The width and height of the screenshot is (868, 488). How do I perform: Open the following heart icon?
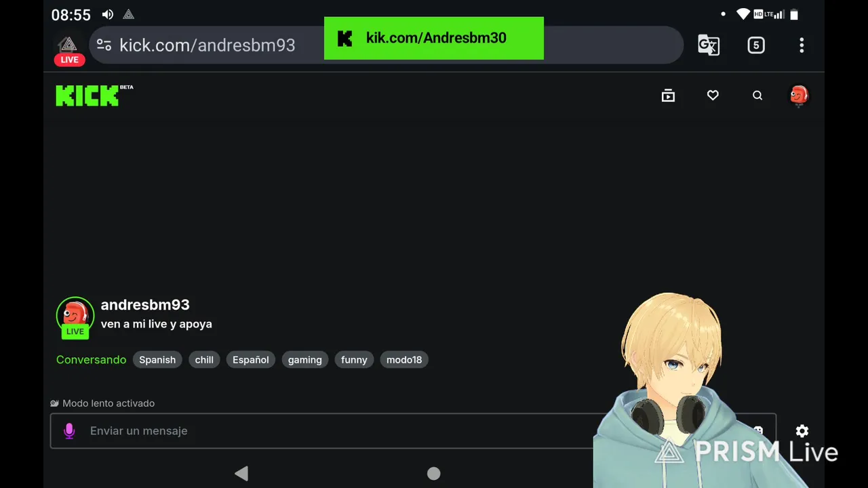(713, 96)
